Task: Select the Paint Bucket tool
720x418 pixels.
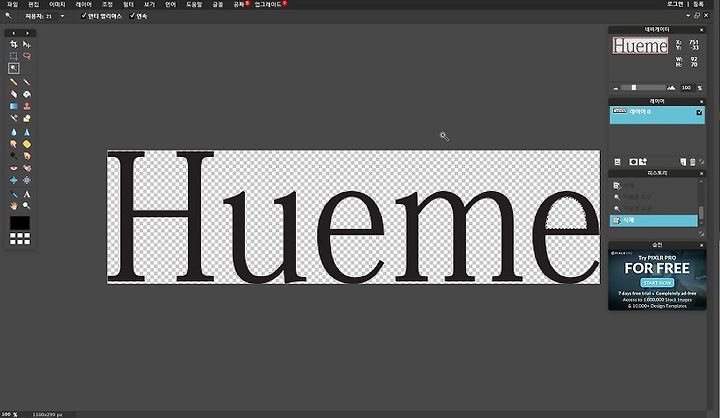Action: [x=27, y=94]
